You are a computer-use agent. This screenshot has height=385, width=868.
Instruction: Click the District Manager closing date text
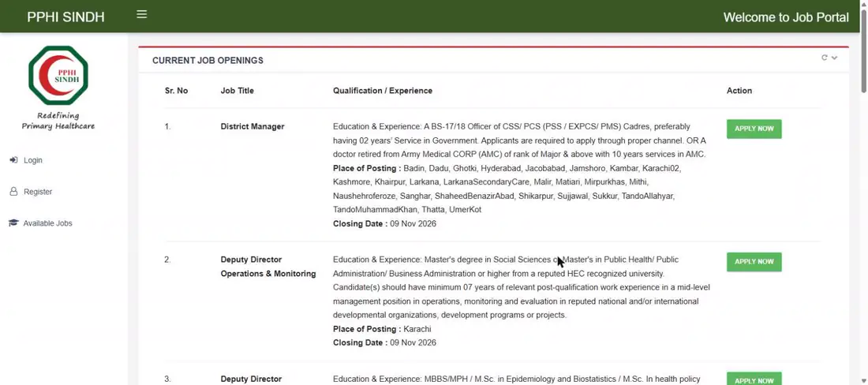point(384,224)
